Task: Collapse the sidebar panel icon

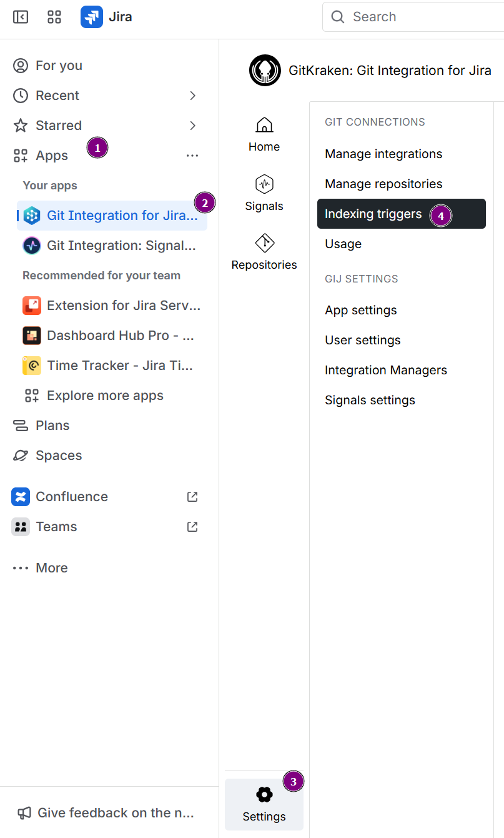Action: 21,17
